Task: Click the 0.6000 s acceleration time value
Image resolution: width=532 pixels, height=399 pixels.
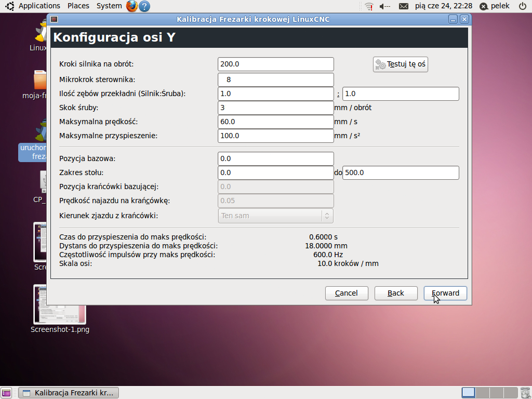Action: 323,237
